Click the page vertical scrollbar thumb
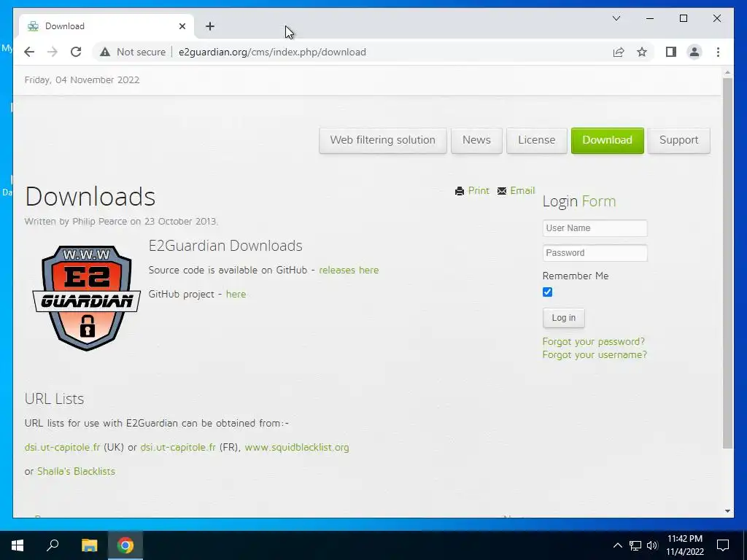Image resolution: width=747 pixels, height=560 pixels. click(x=727, y=262)
